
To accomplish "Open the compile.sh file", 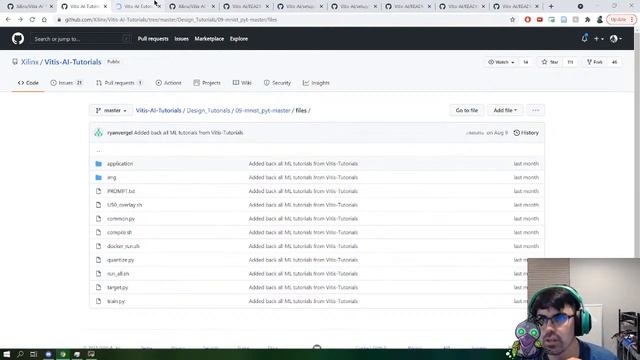I will (x=119, y=232).
